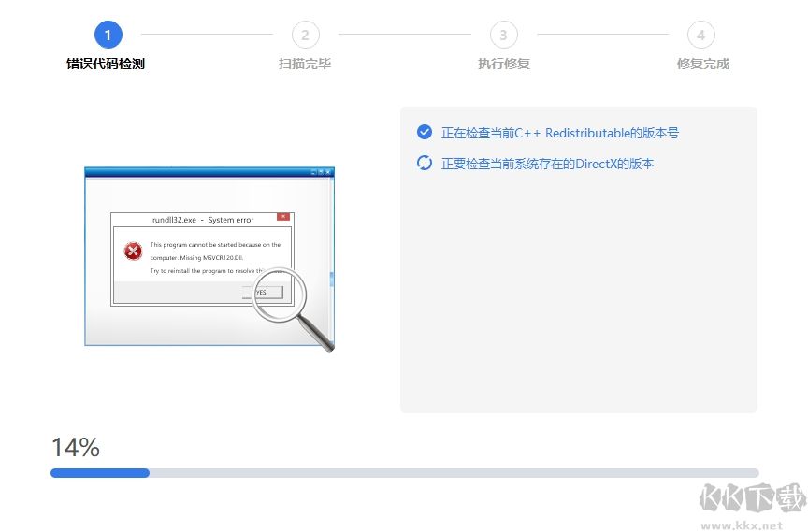
Task: Select step 1 circle for error code detection
Action: click(x=108, y=35)
